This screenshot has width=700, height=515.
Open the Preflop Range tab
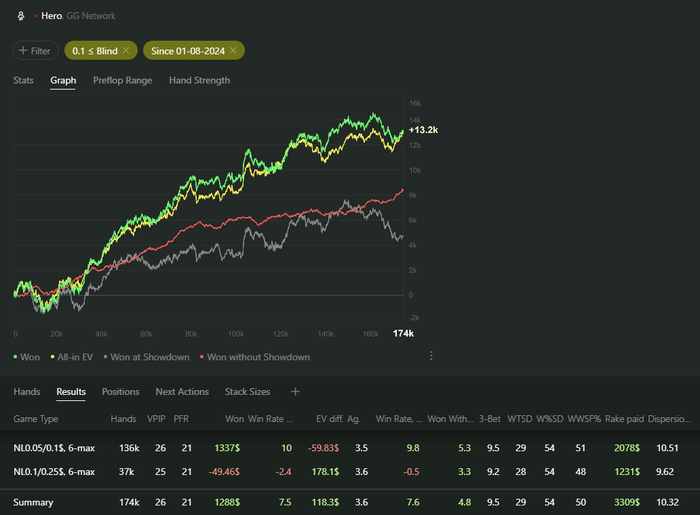pos(122,80)
